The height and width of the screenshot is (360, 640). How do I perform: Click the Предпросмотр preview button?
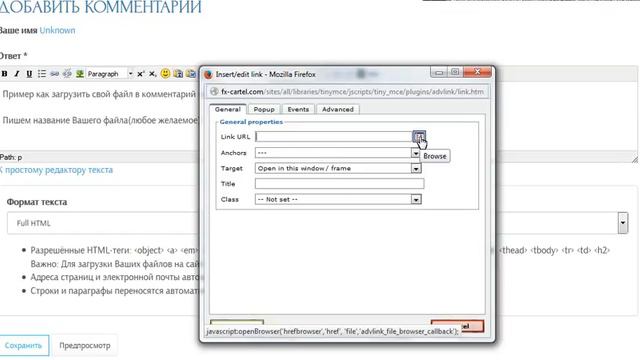point(85,345)
